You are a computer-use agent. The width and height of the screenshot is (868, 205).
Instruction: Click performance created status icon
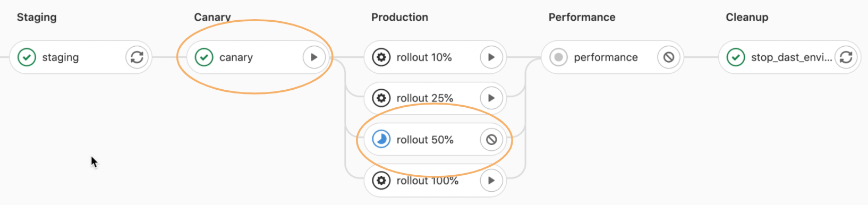point(558,57)
